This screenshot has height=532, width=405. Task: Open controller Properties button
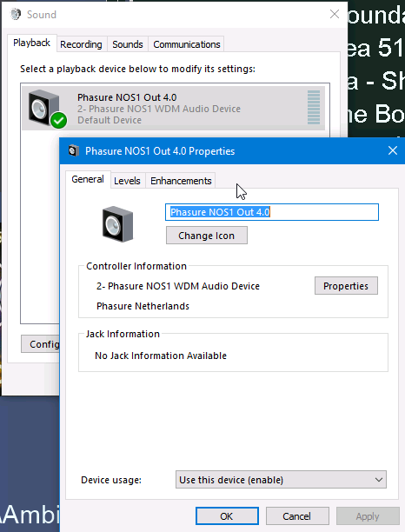[346, 286]
